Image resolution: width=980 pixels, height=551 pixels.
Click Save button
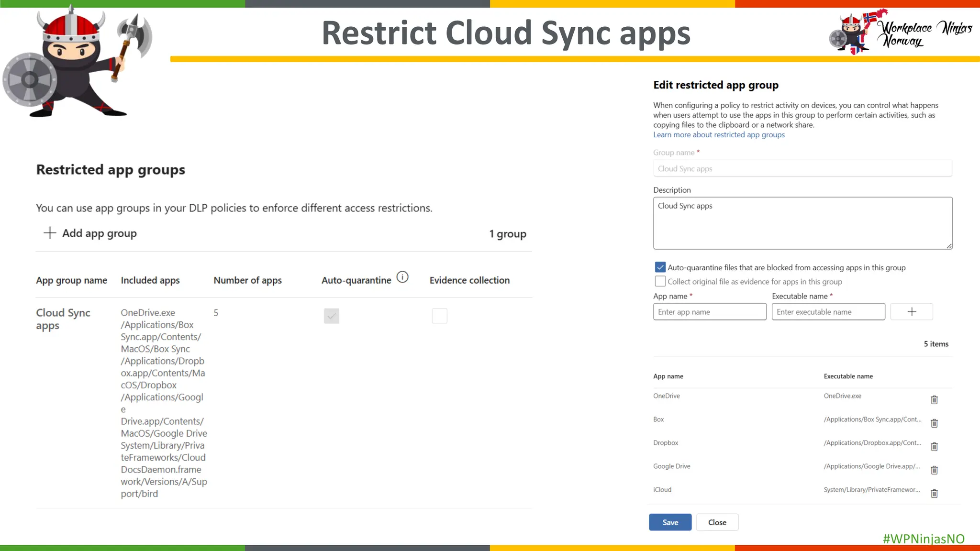[670, 522]
